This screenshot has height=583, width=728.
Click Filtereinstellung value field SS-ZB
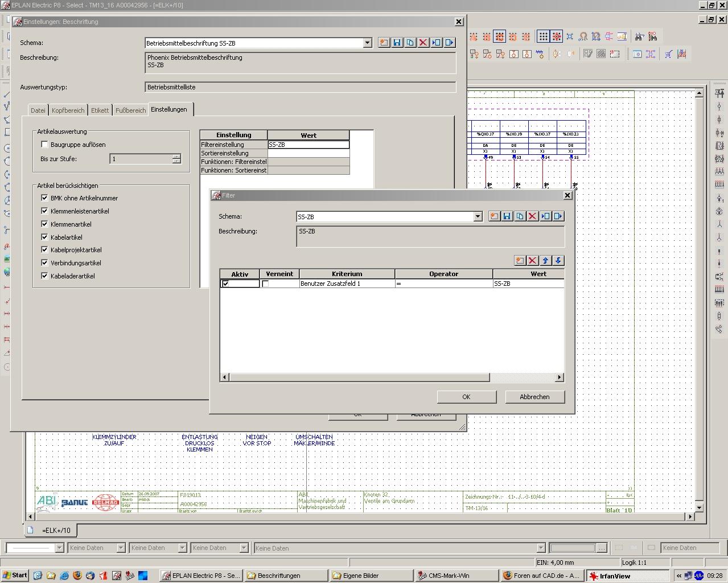[x=309, y=145]
